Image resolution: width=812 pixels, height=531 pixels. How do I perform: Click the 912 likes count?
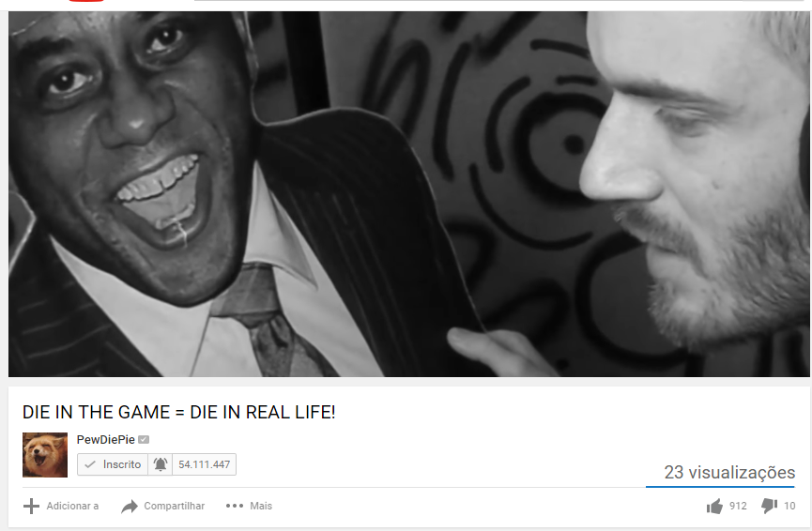pyautogui.click(x=738, y=506)
